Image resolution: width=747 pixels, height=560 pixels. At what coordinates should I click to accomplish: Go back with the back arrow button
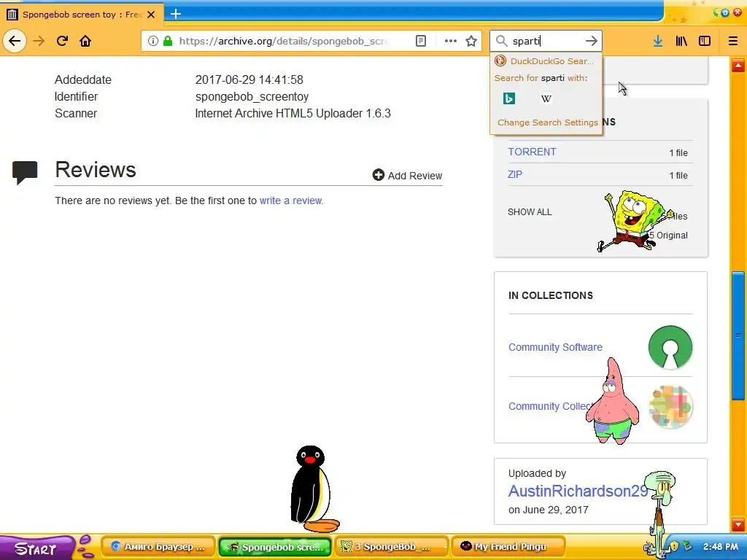click(x=15, y=41)
